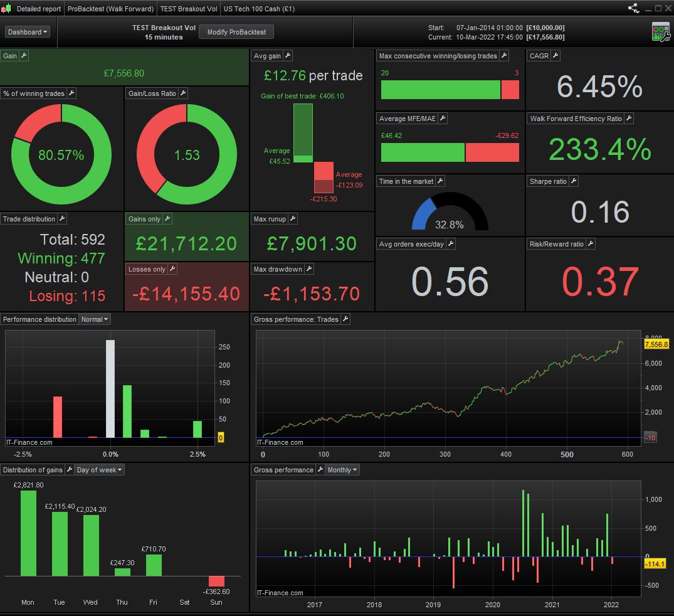Configure Trade distribution panel wrench
Image resolution: width=674 pixels, height=616 pixels.
62,219
